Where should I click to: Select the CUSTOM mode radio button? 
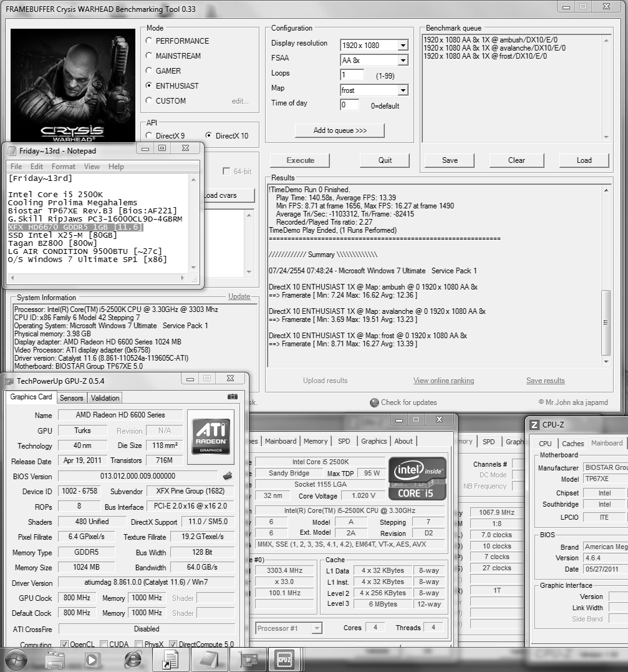pyautogui.click(x=148, y=100)
